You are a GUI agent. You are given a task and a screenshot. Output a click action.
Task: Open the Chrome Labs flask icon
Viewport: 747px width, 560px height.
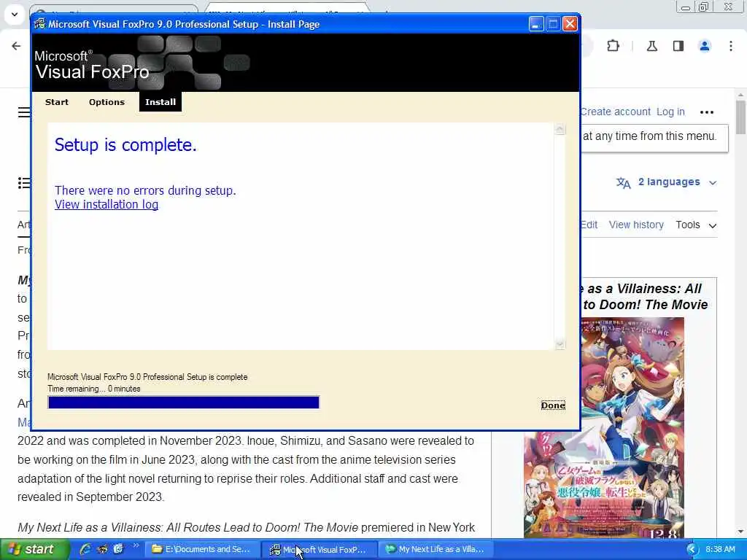coord(652,46)
